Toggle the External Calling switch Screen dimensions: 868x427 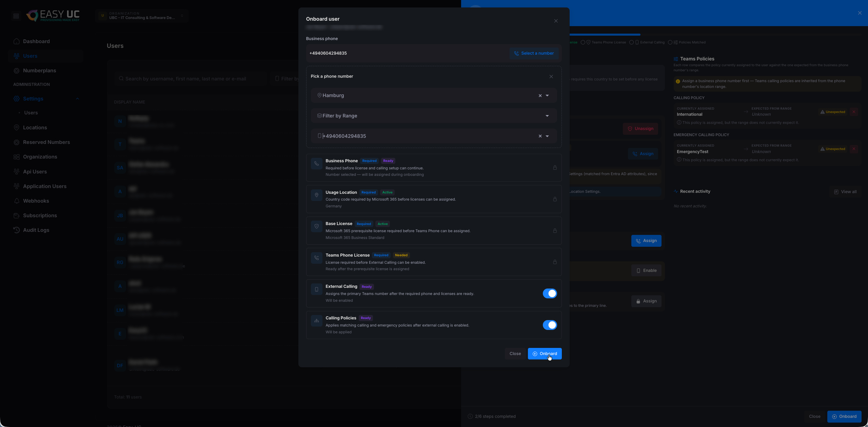pyautogui.click(x=550, y=294)
